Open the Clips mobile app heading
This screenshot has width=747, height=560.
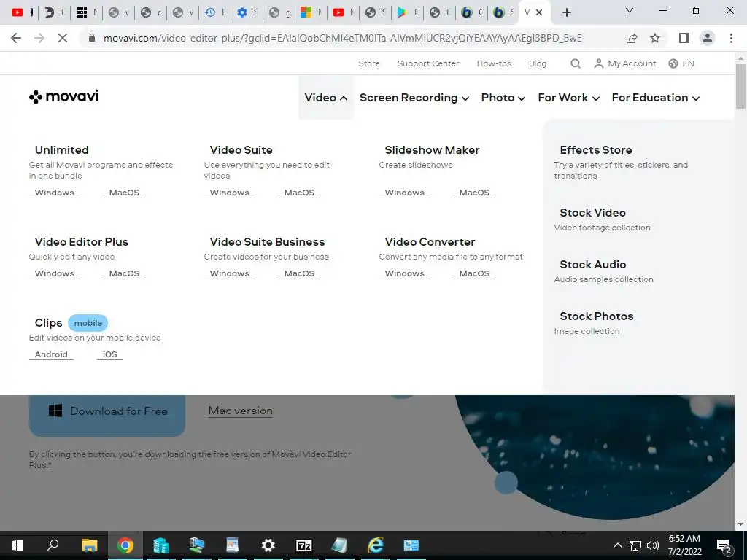click(49, 323)
